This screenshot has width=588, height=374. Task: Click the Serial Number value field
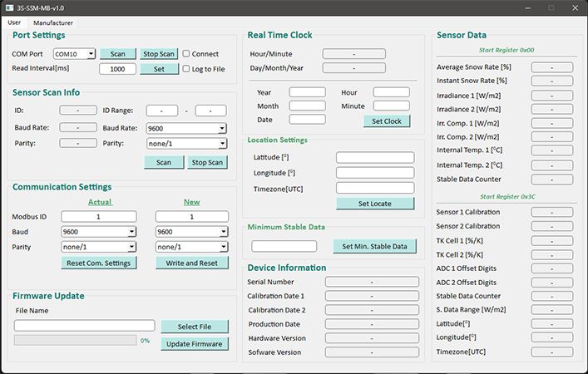(x=372, y=282)
